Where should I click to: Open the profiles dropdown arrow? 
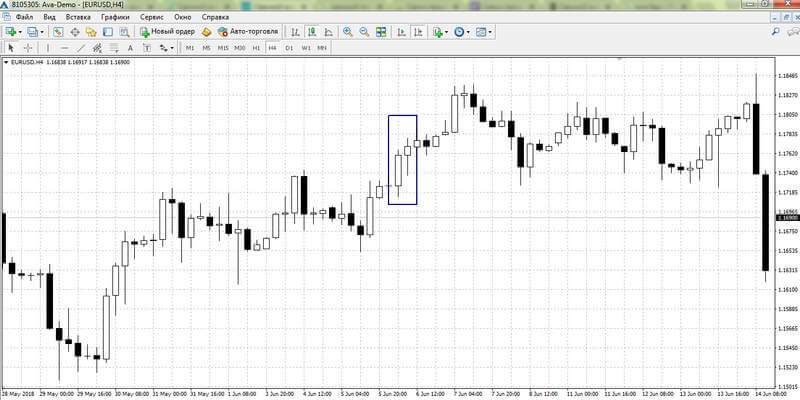[x=42, y=32]
